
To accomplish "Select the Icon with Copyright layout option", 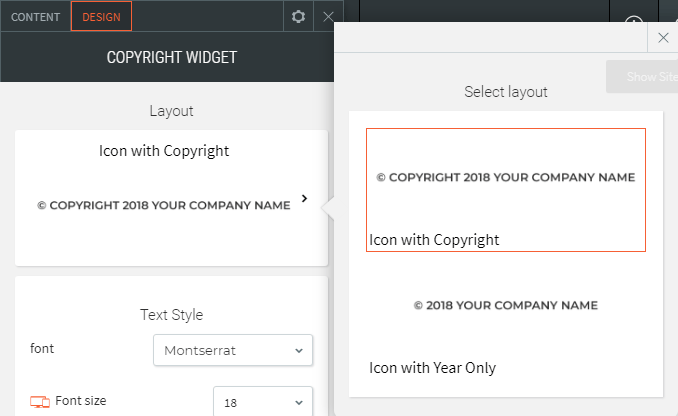I will [505, 189].
